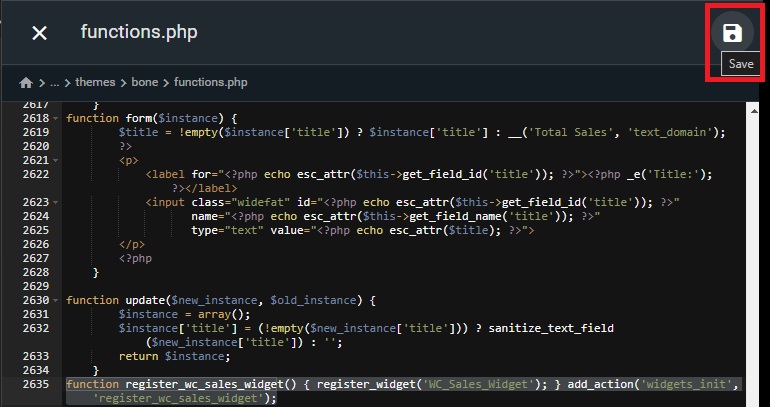Image resolution: width=770 pixels, height=407 pixels.
Task: Expand the collapsed '...' breadcrumb path
Action: (55, 82)
